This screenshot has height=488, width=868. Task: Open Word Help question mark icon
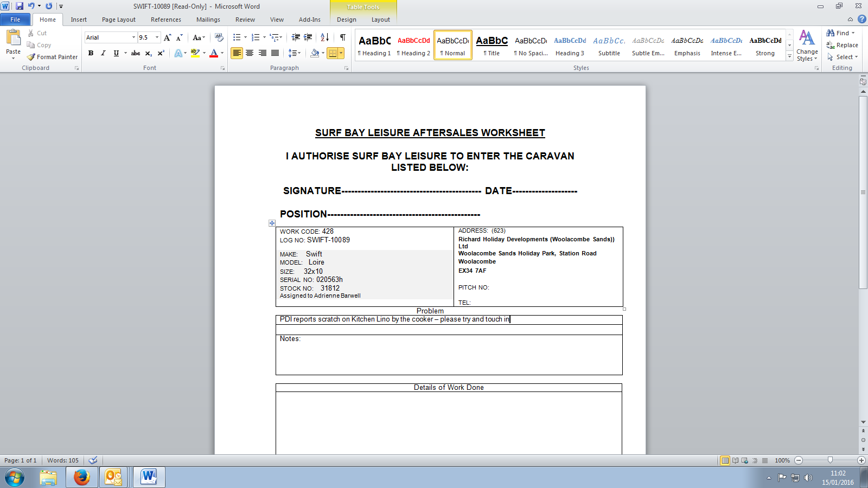[x=861, y=20]
